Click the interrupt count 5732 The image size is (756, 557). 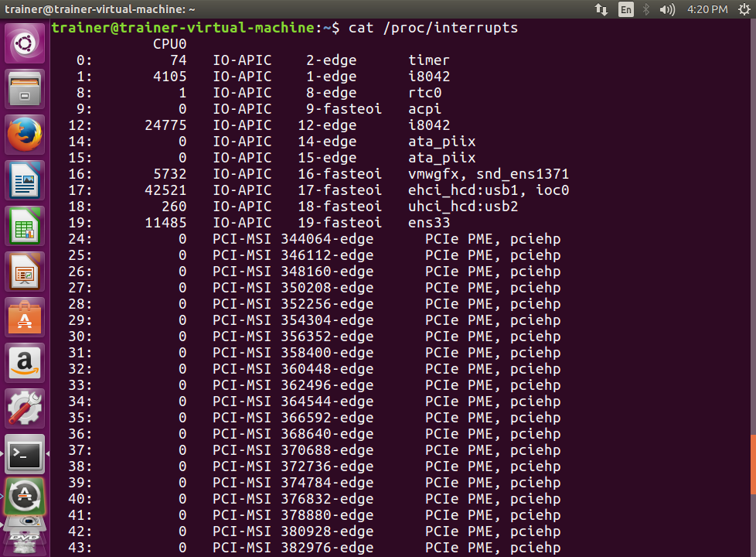pyautogui.click(x=170, y=174)
